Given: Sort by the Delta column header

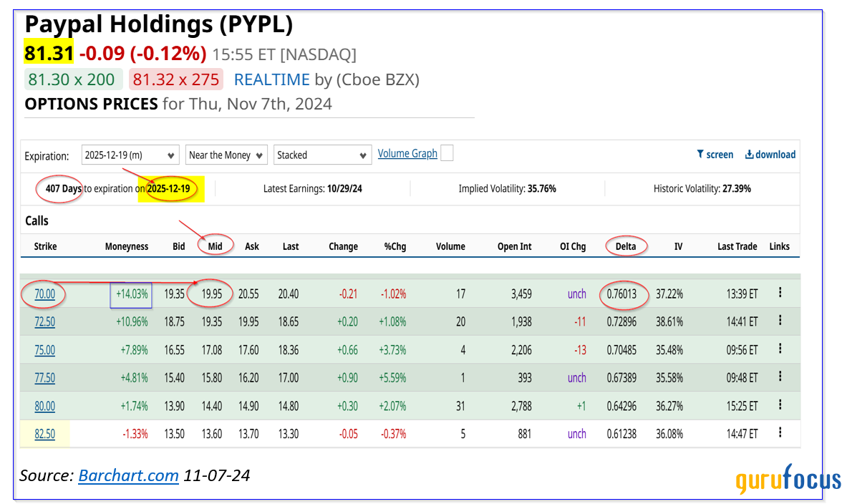Looking at the screenshot, I should 626,246.
